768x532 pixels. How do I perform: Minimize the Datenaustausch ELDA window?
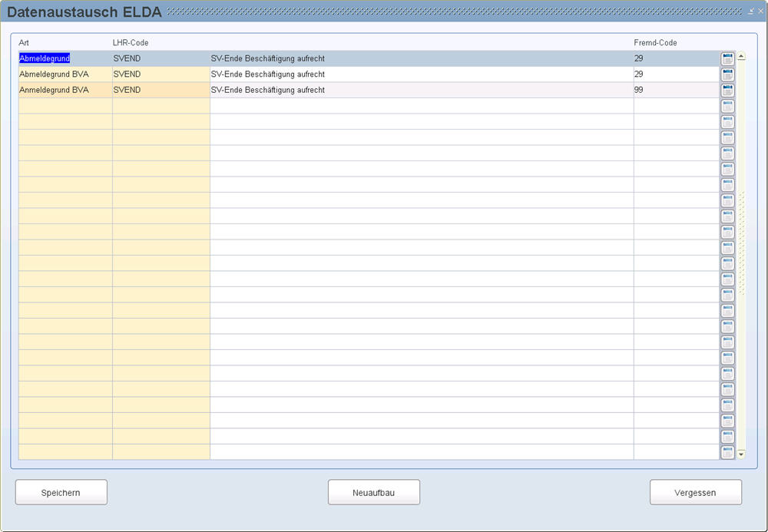coord(751,11)
